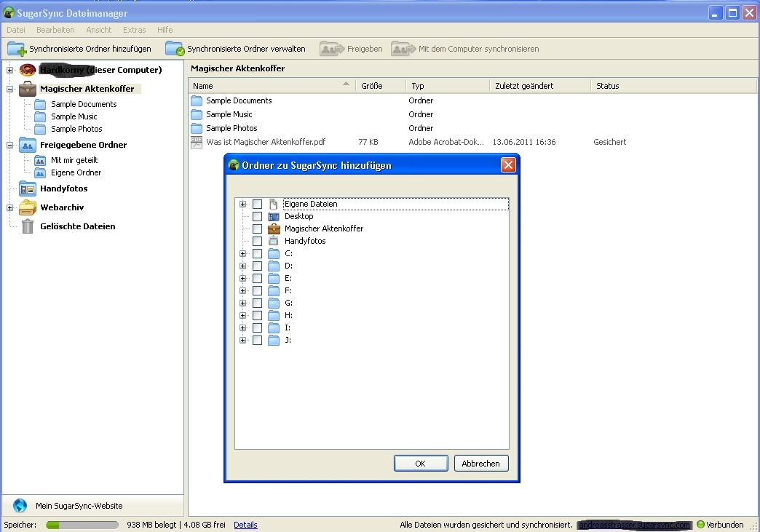The height and width of the screenshot is (532, 760).
Task: Check the Desktop checkbox
Action: point(258,217)
